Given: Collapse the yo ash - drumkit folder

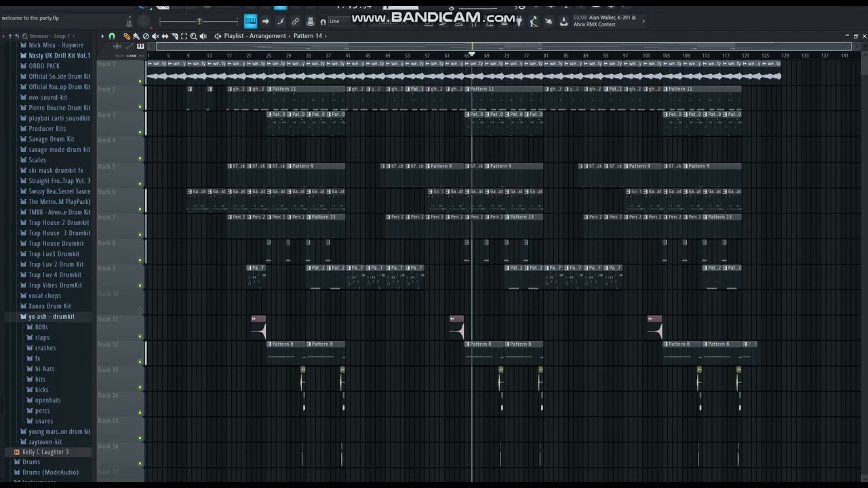Looking at the screenshot, I should pyautogui.click(x=52, y=317).
